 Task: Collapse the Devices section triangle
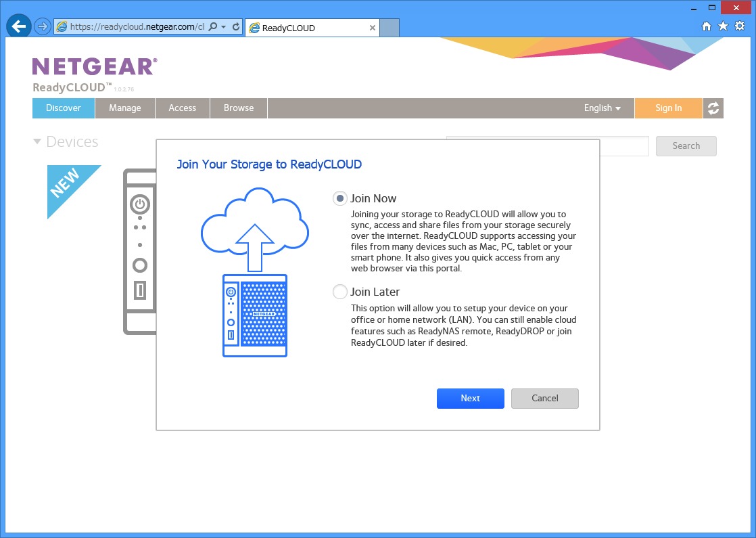37,142
